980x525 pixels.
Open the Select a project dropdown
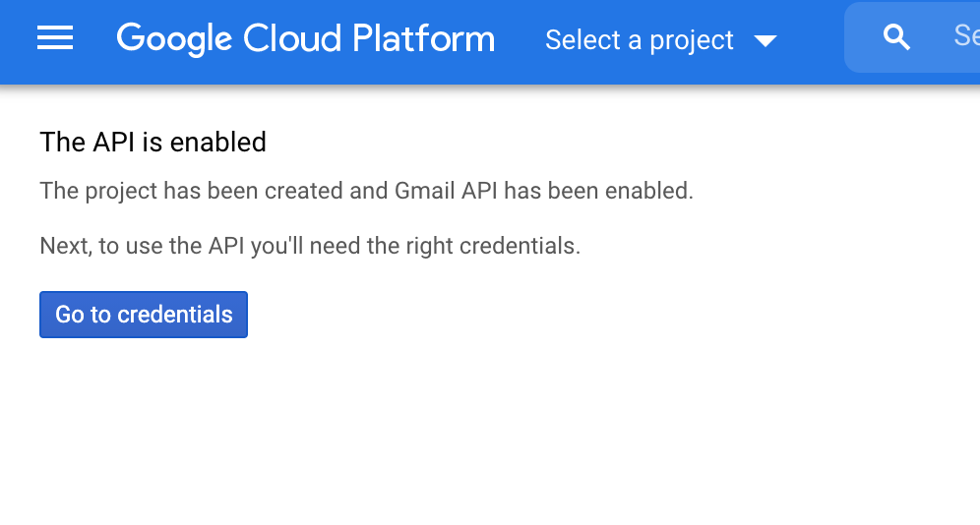[x=661, y=40]
